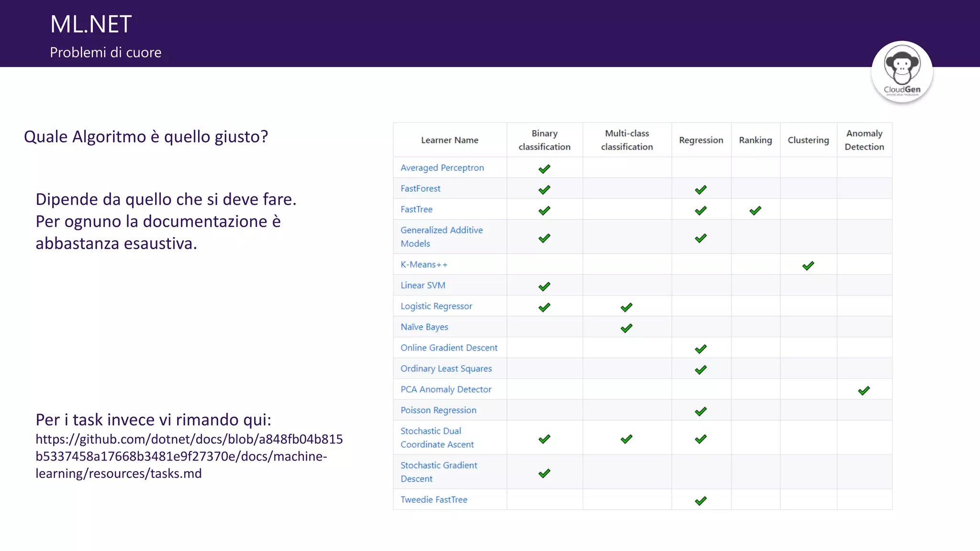Click Naïve Bayes multi-class checkmark
Image resolution: width=980 pixels, height=551 pixels.
pyautogui.click(x=626, y=328)
